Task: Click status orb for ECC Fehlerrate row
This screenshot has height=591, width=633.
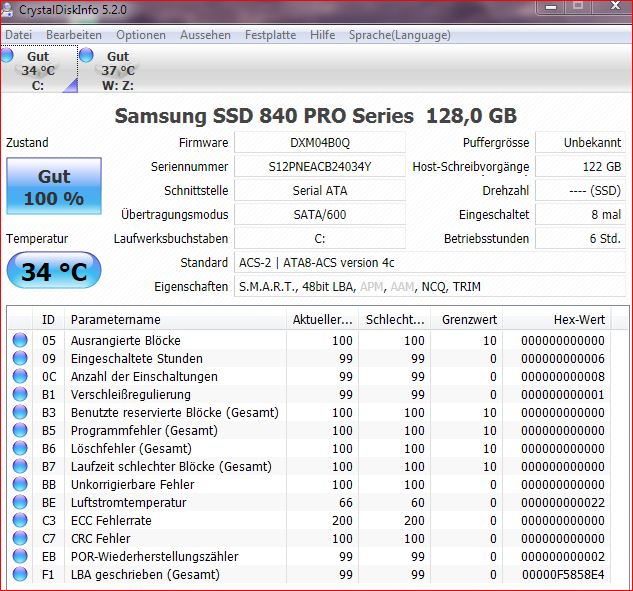Action: click(20, 520)
